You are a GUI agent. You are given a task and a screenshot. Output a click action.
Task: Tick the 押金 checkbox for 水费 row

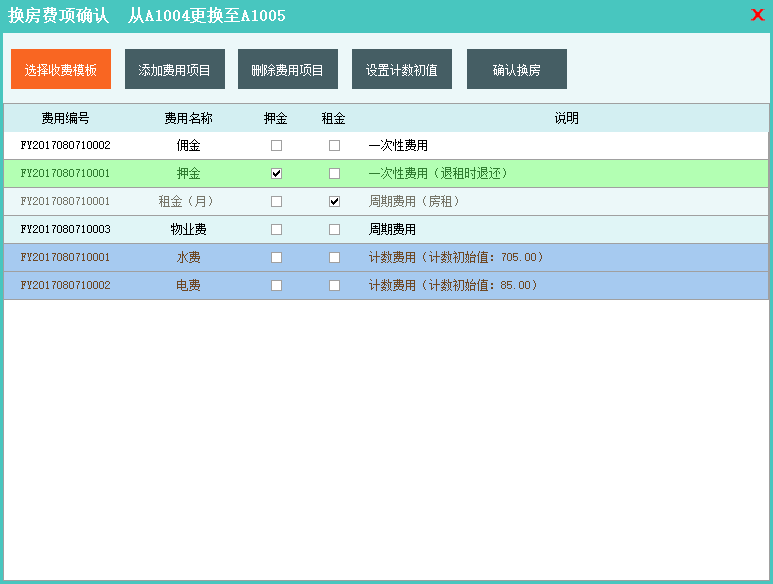pyautogui.click(x=276, y=258)
